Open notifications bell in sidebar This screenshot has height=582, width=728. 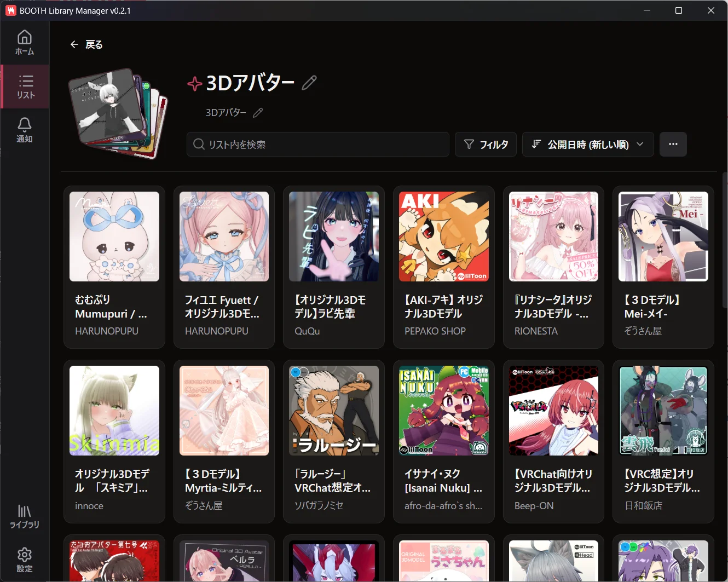25,130
